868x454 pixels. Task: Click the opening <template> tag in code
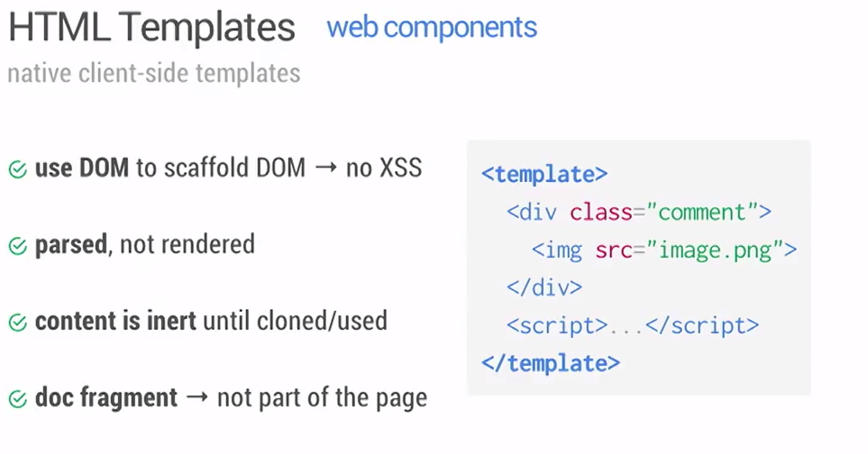pyautogui.click(x=544, y=174)
